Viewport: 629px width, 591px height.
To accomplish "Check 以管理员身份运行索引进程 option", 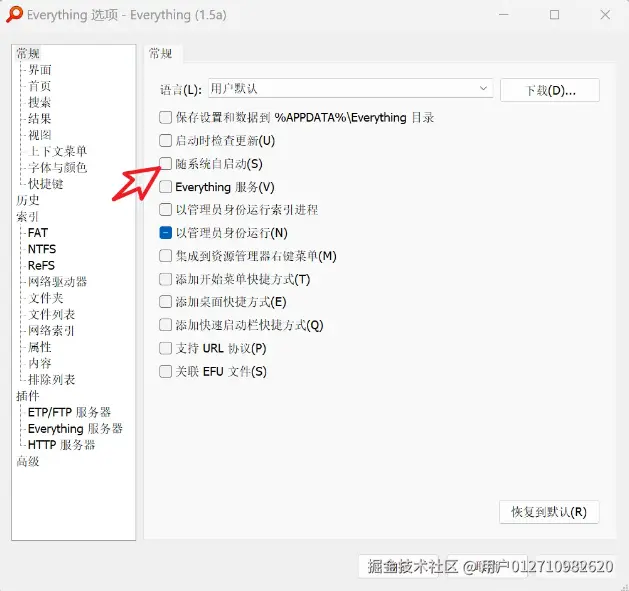I will pyautogui.click(x=165, y=210).
